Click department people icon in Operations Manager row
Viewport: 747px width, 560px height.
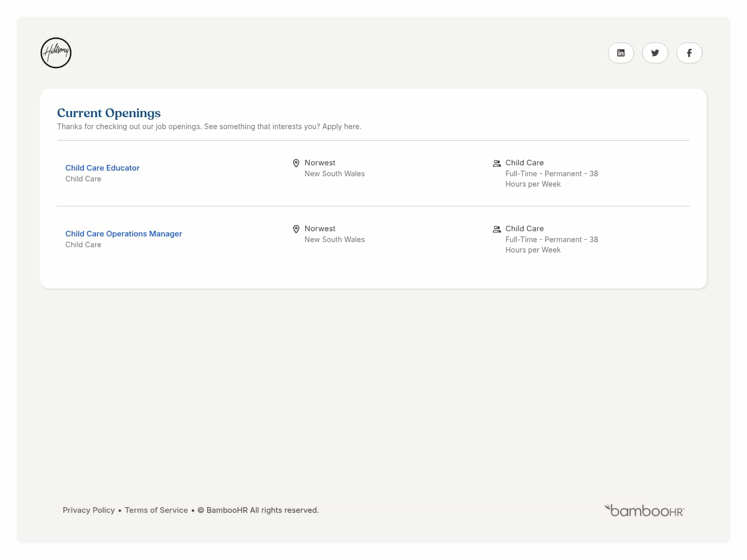tap(496, 229)
